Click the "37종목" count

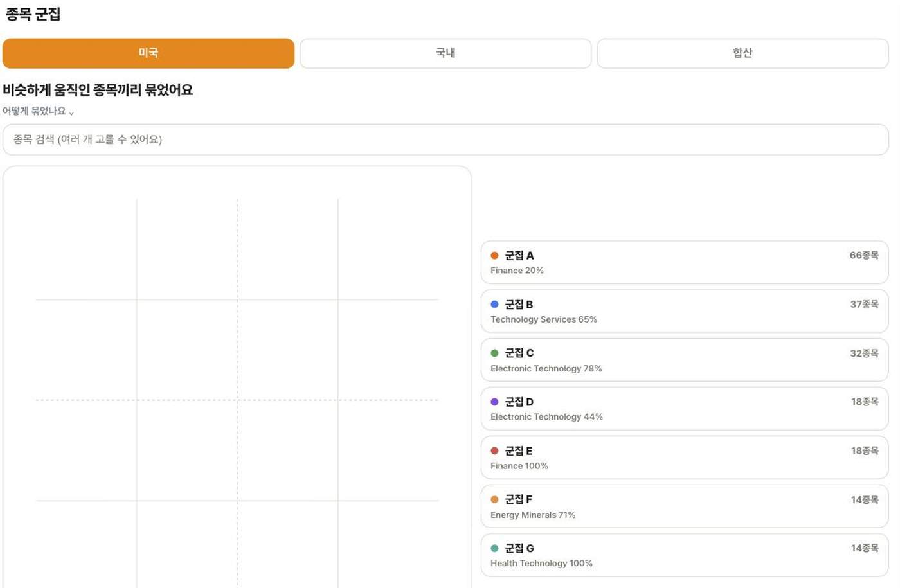(x=864, y=304)
